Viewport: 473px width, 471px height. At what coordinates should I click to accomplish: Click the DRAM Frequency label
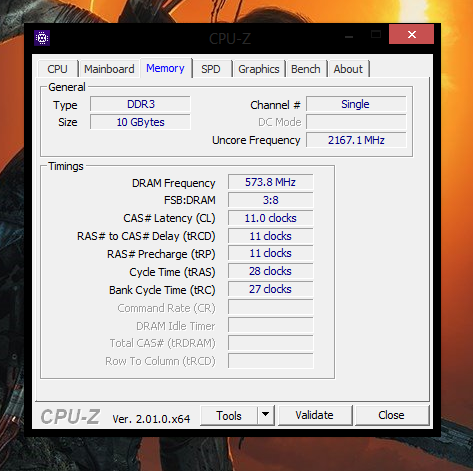pos(174,183)
